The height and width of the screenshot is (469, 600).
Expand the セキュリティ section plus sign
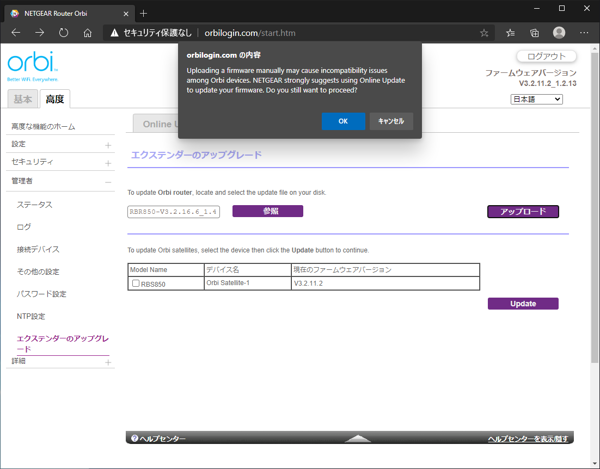[x=108, y=163]
